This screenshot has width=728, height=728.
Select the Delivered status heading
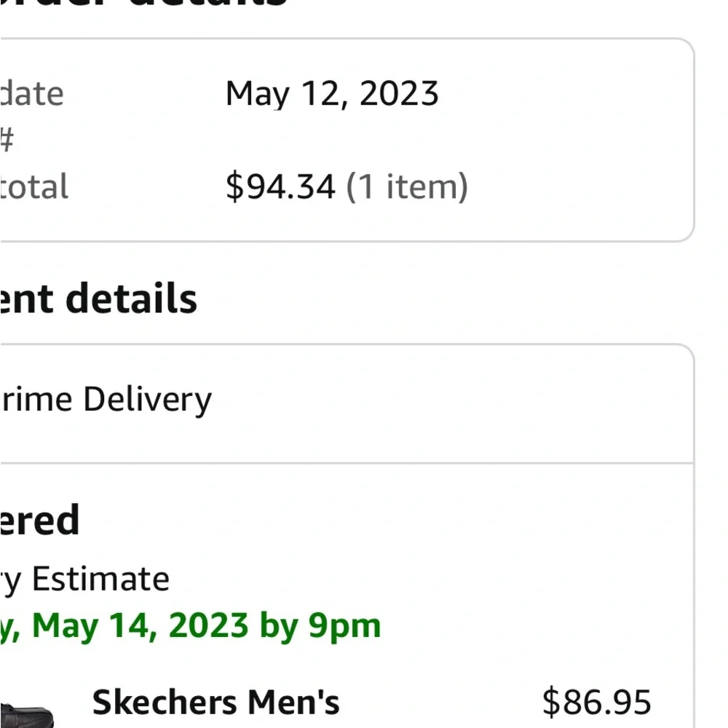(40, 521)
